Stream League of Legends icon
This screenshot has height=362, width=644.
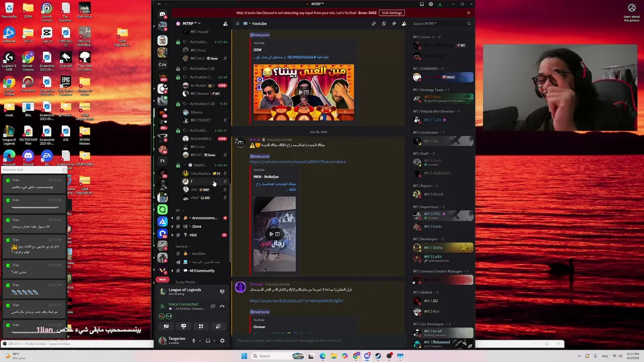(x=222, y=292)
